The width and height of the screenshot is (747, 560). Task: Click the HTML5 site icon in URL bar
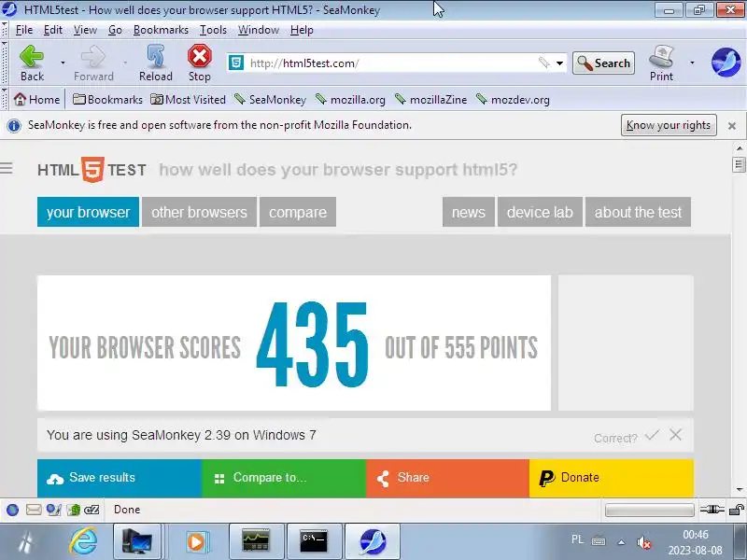[236, 63]
